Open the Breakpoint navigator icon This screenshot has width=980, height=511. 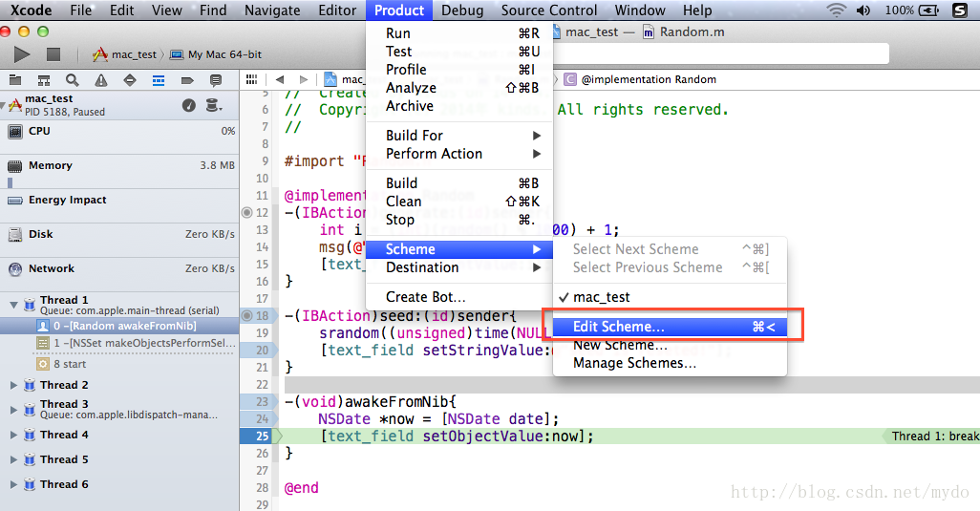pos(187,80)
